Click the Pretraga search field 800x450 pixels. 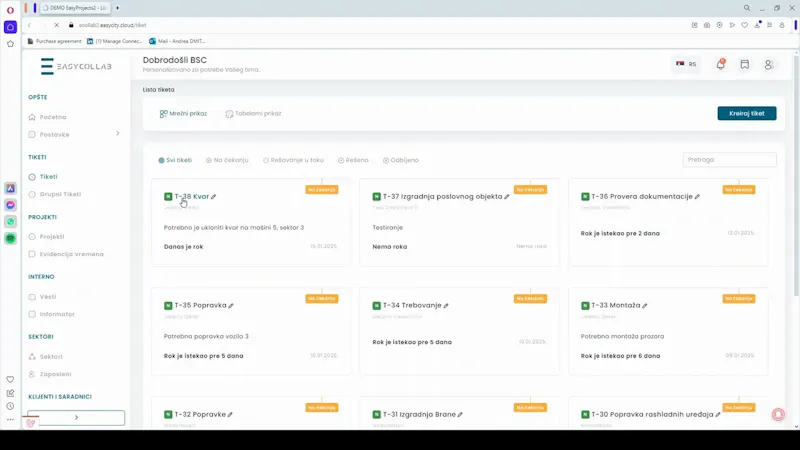click(x=730, y=160)
